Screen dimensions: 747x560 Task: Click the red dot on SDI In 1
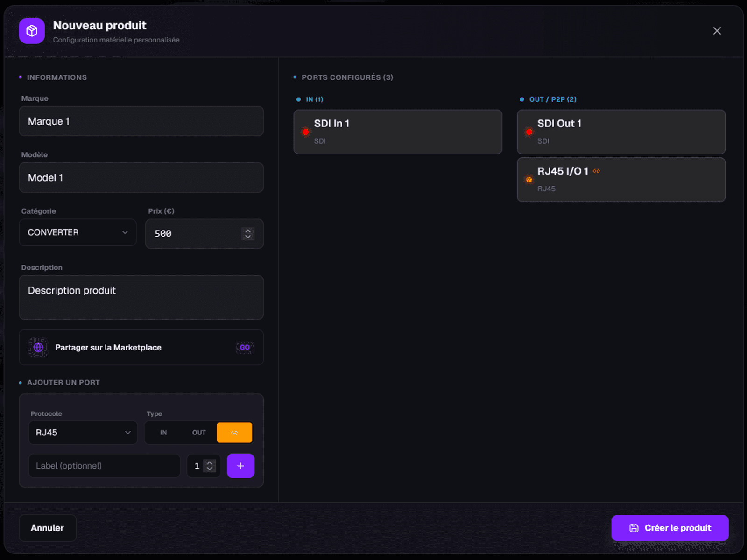coord(306,132)
